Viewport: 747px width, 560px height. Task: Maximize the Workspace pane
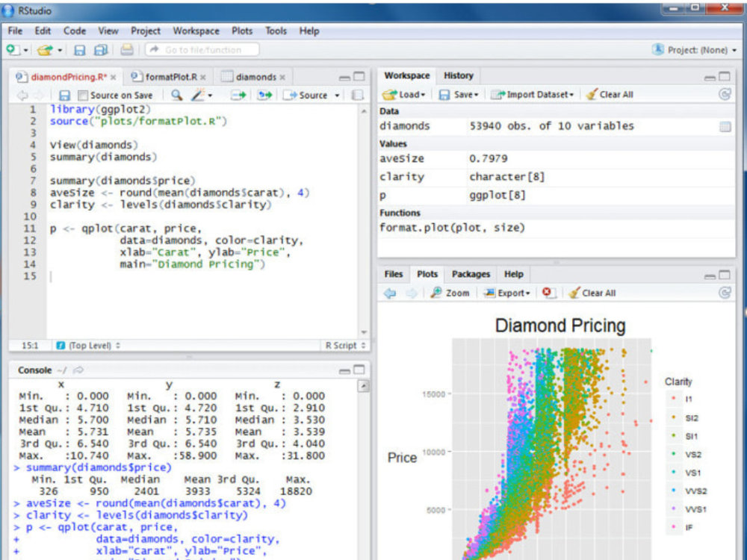click(725, 76)
